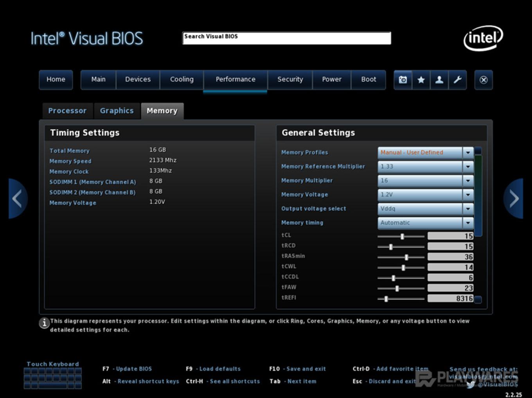
Task: Open the Boot menu
Action: coord(368,79)
